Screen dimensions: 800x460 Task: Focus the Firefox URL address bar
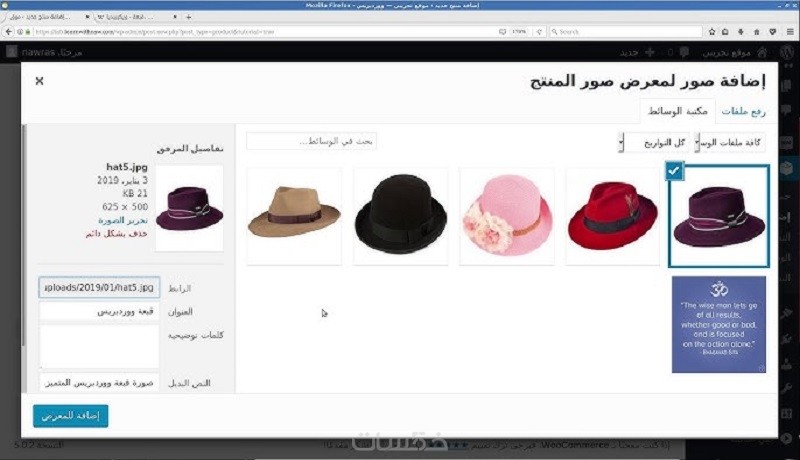265,32
